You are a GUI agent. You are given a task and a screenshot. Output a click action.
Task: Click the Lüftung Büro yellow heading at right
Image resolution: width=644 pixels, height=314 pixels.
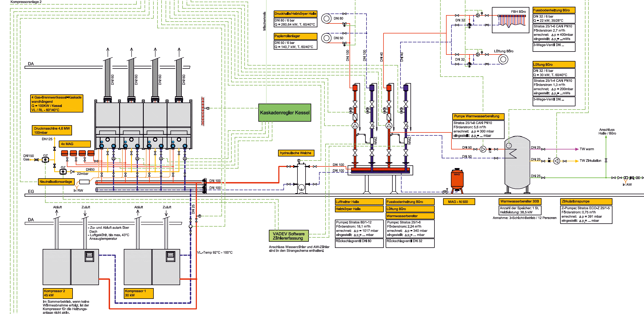(x=554, y=65)
